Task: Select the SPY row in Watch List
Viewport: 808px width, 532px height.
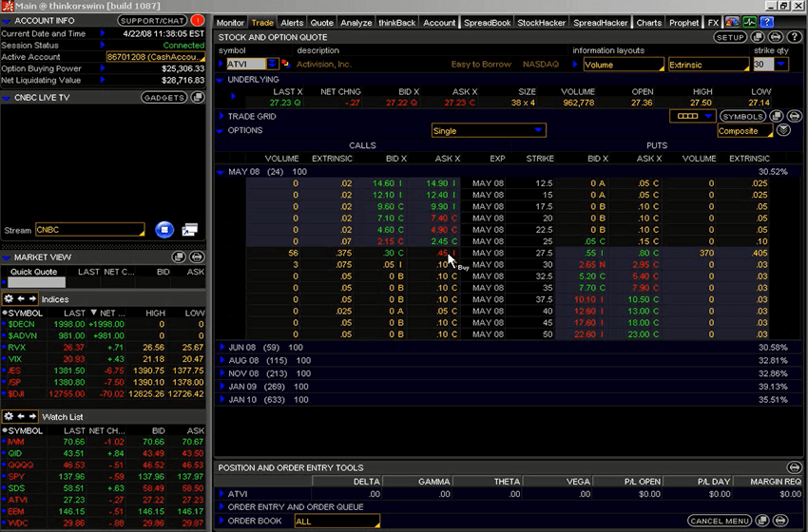Action: pos(103,476)
